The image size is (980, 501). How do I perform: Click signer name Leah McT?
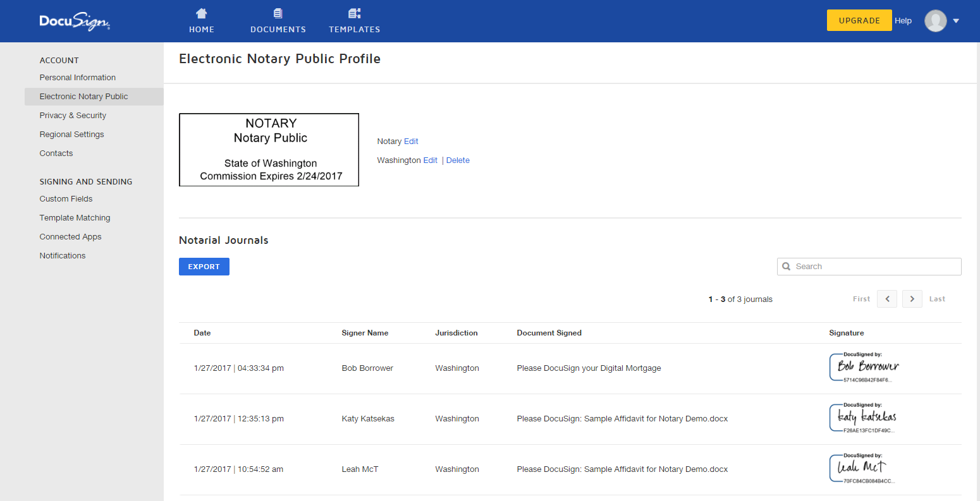click(x=360, y=469)
